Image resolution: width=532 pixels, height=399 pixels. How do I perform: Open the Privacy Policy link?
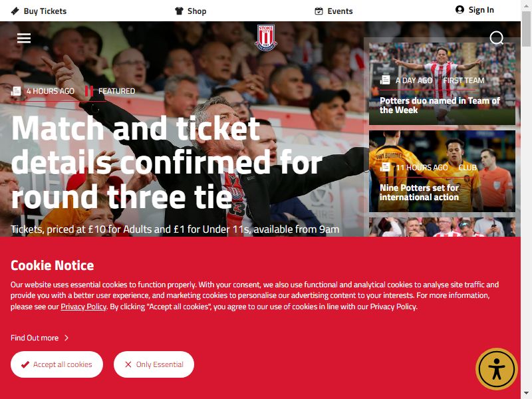point(84,307)
